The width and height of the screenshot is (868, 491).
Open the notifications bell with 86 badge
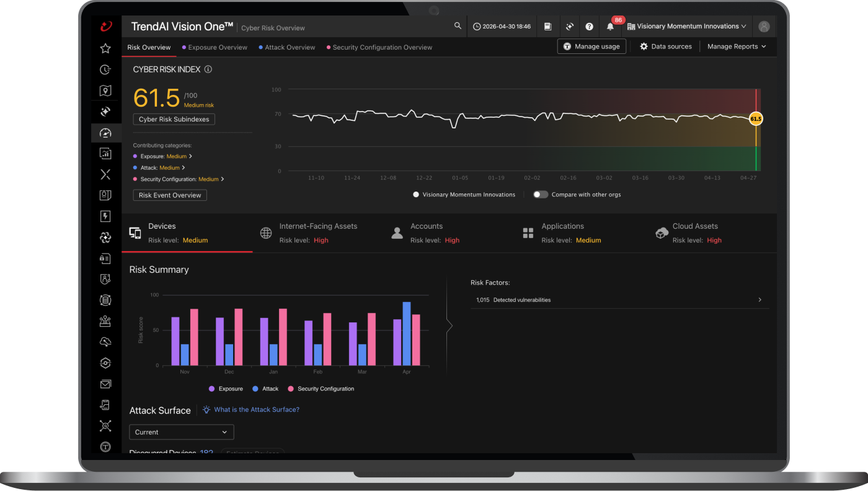[x=611, y=27]
